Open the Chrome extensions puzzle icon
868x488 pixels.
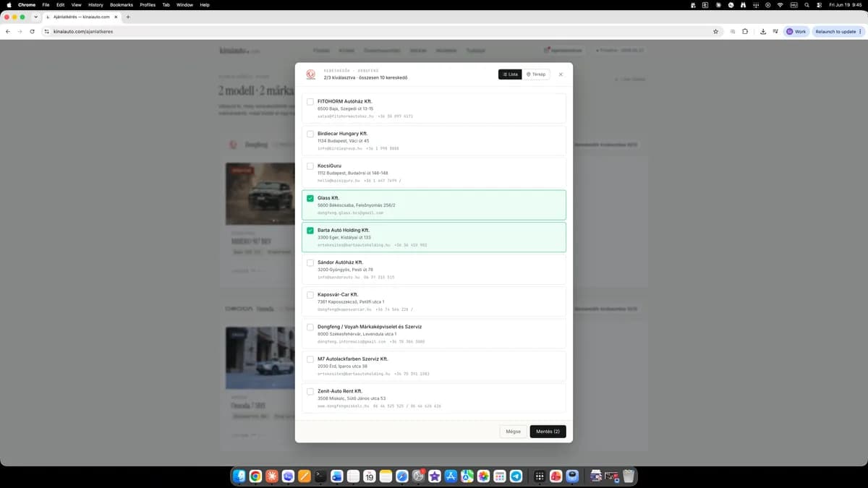745,32
